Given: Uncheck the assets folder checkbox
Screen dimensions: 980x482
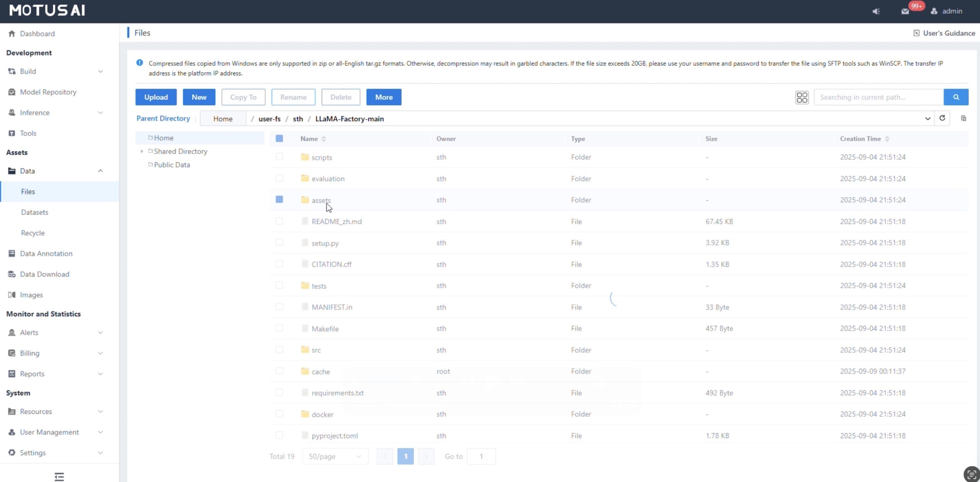Looking at the screenshot, I should [x=279, y=199].
